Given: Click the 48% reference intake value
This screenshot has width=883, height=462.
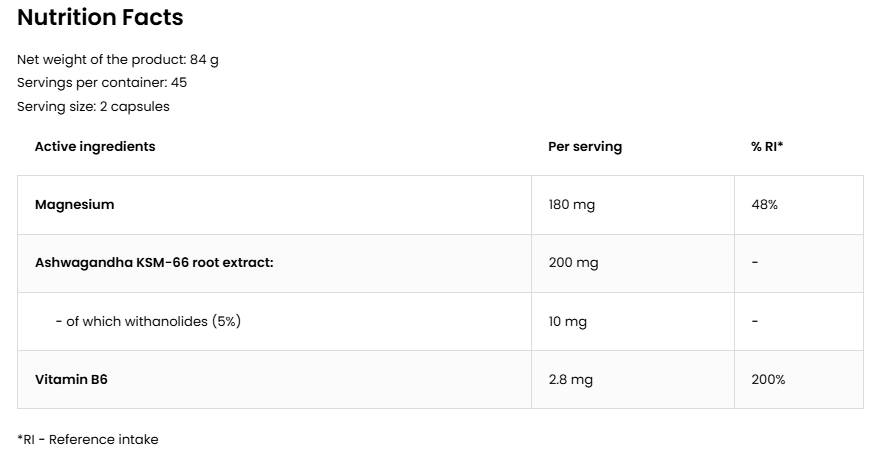Looking at the screenshot, I should point(764,204).
